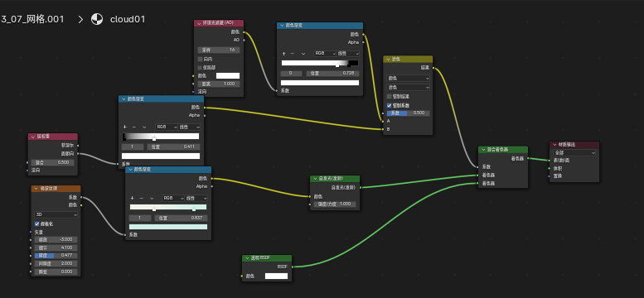Select the 3_07 mesh breadcrumb item
Viewport: 644px width, 298px height.
[x=32, y=19]
